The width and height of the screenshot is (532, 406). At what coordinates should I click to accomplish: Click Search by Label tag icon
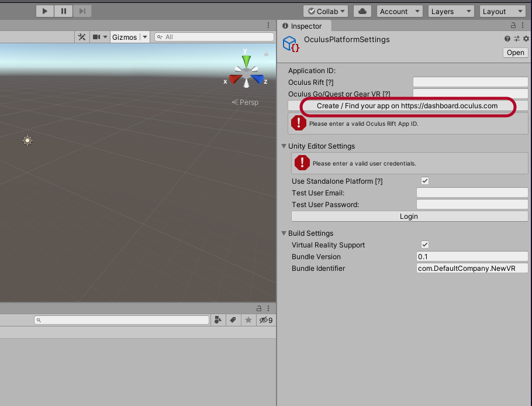point(233,320)
